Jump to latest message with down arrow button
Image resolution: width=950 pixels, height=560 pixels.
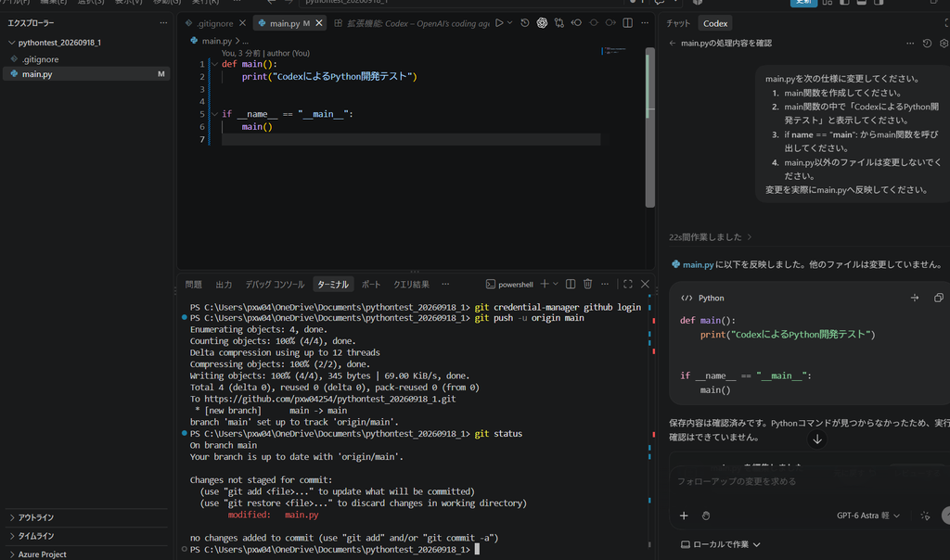(817, 439)
